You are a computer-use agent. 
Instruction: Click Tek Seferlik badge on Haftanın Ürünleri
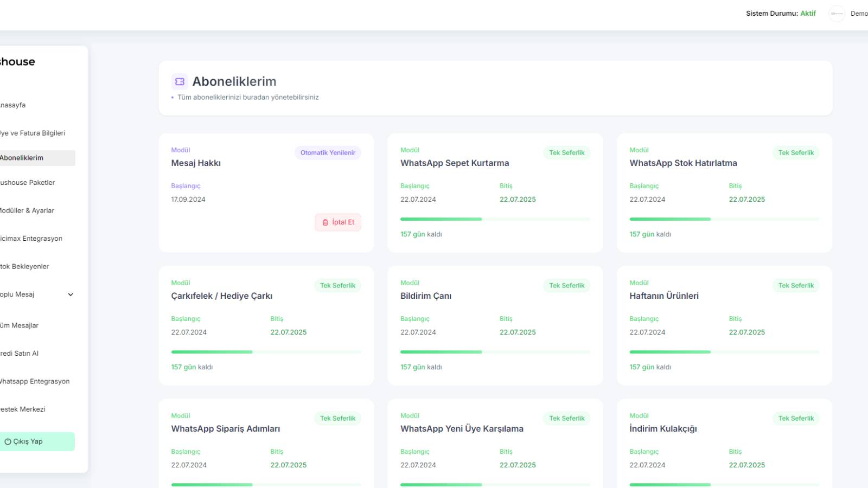[x=796, y=286]
